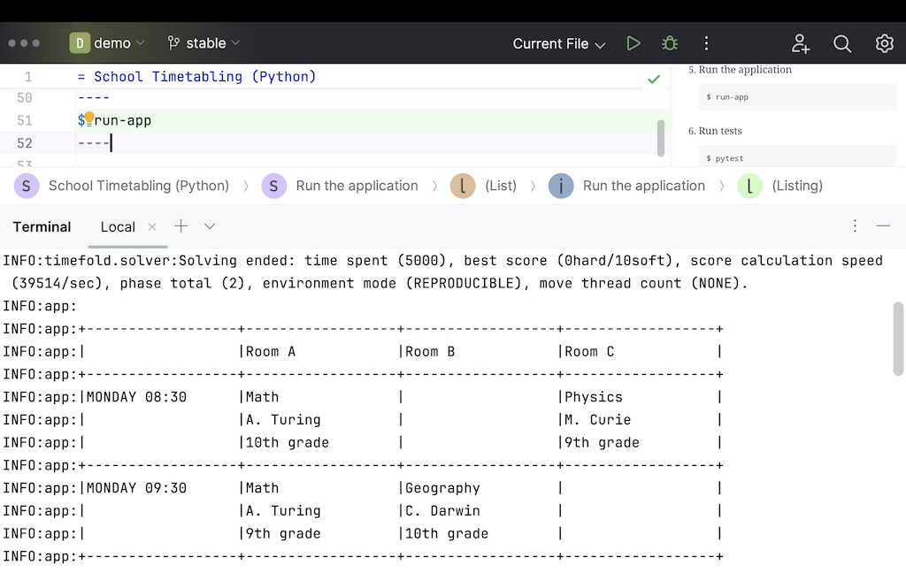Start a Debug session using the bug icon
Screen dimensions: 906x588
tap(669, 42)
